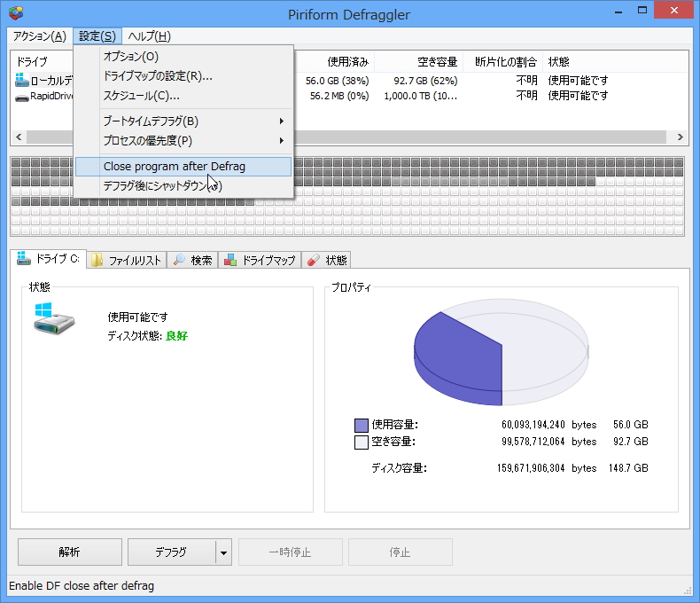This screenshot has width=700, height=603.
Task: Click the 空き容量 light color swatch
Action: click(x=362, y=442)
